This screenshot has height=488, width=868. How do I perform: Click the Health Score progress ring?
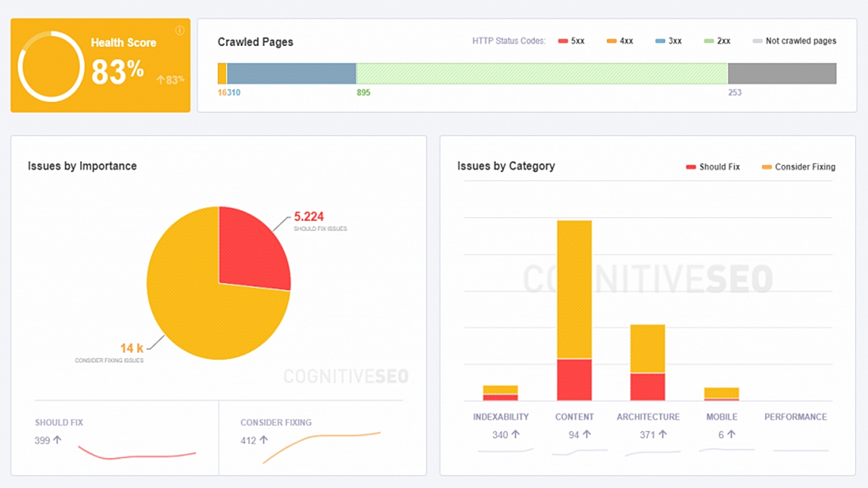[x=50, y=66]
